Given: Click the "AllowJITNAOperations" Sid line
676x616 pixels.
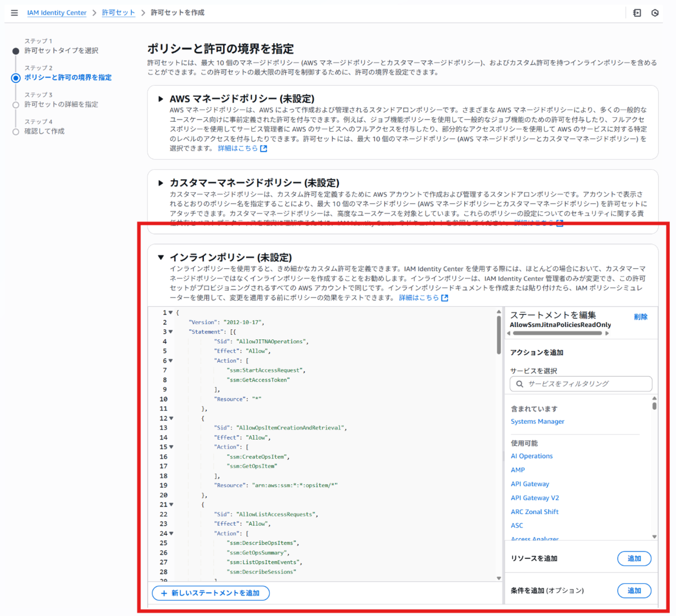Looking at the screenshot, I should [x=261, y=342].
